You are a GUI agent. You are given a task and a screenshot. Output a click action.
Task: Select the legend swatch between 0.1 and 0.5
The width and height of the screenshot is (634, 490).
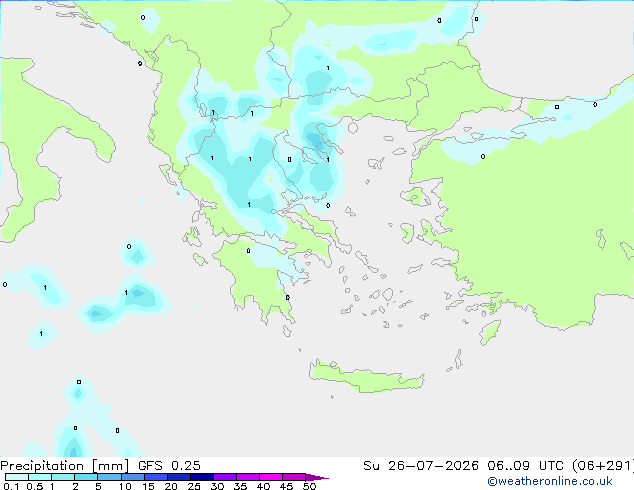coord(17,477)
